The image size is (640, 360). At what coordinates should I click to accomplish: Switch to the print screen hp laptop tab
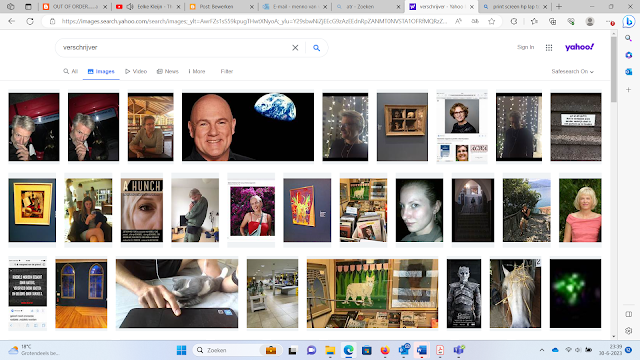point(515,7)
